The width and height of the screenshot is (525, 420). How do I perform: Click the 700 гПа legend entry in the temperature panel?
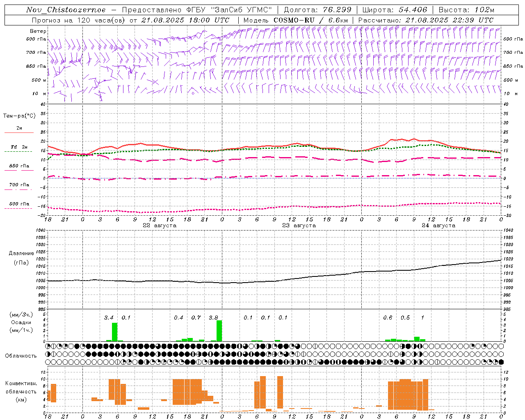tap(19, 185)
